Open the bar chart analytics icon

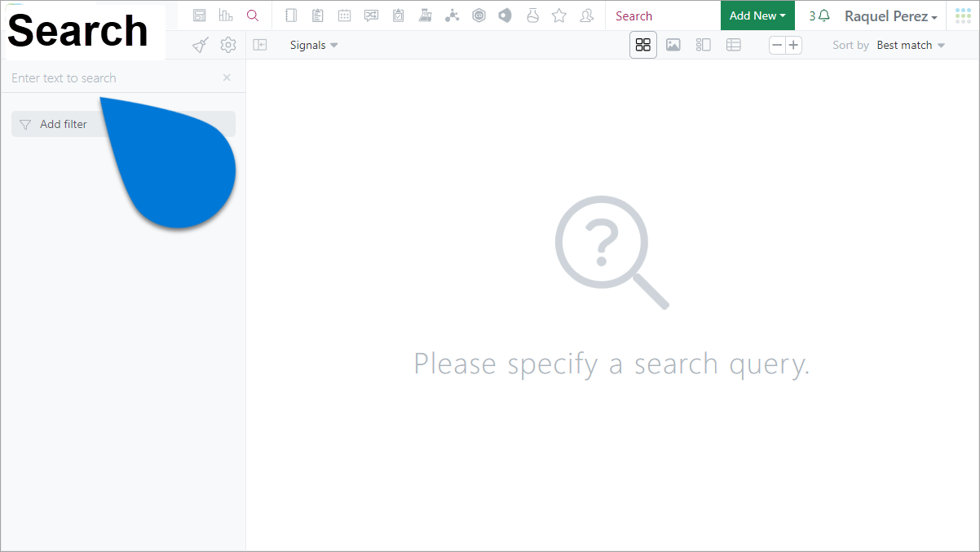click(226, 15)
